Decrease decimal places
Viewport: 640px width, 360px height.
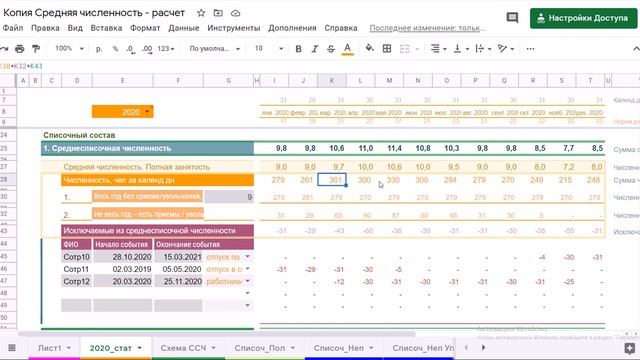tap(130, 49)
